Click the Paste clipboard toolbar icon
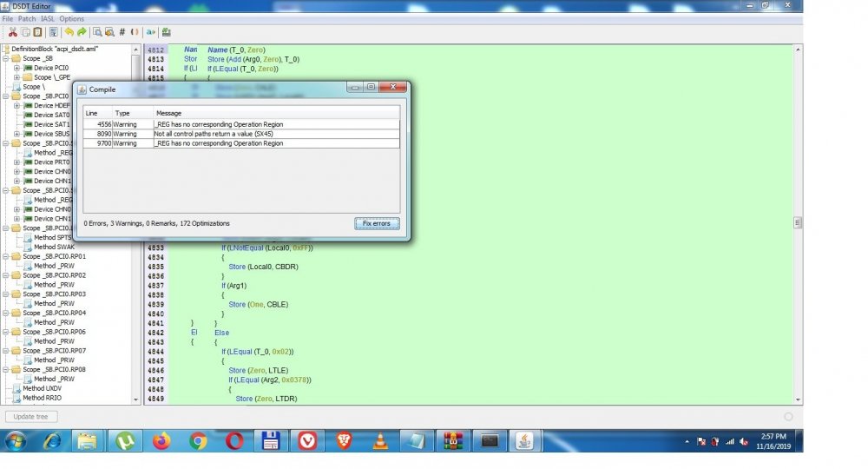 point(37,32)
